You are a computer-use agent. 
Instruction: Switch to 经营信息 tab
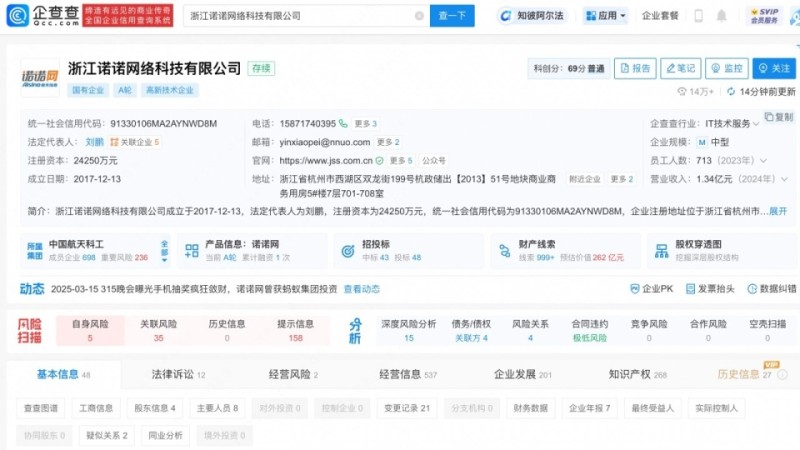point(408,374)
